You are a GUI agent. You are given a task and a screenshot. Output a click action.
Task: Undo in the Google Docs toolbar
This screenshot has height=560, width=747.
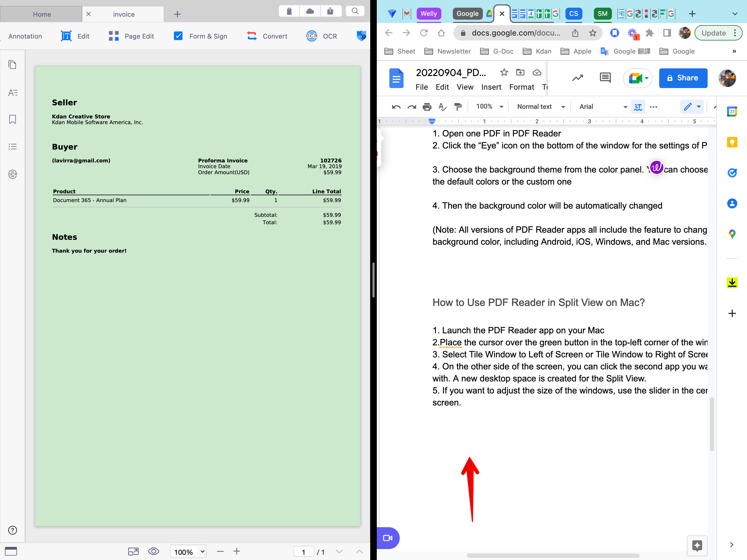click(396, 107)
